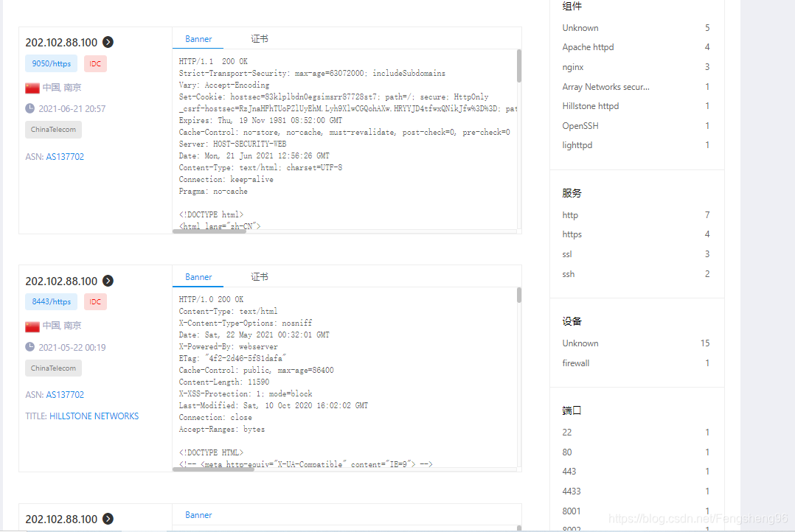The height and width of the screenshot is (532, 795).
Task: Click vertical scrollbar of the 8443 banner box
Action: pos(519,295)
